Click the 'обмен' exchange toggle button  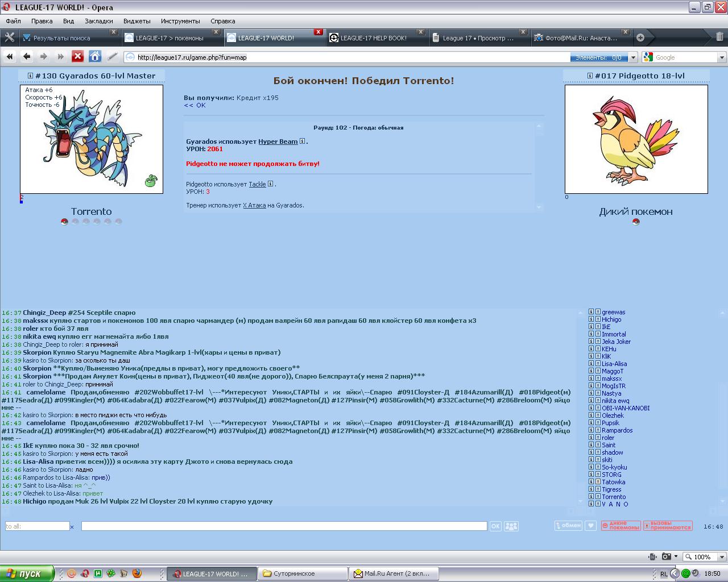point(568,526)
